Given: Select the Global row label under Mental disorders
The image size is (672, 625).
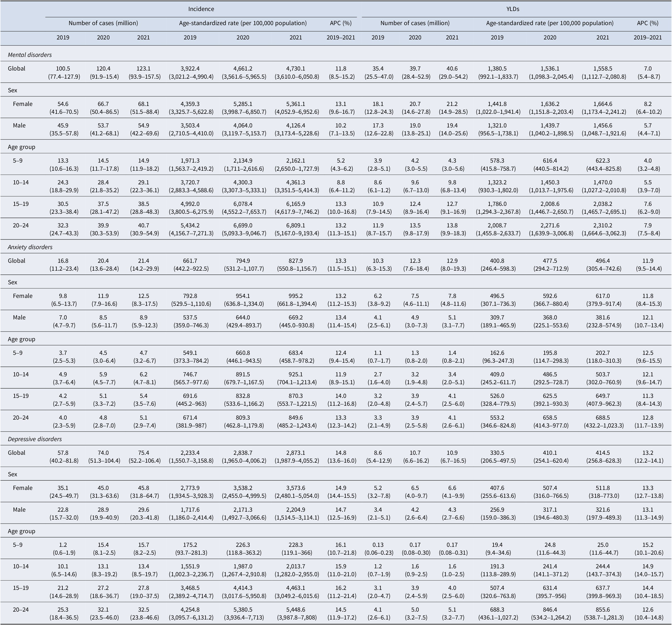Looking at the screenshot, I should [16, 69].
